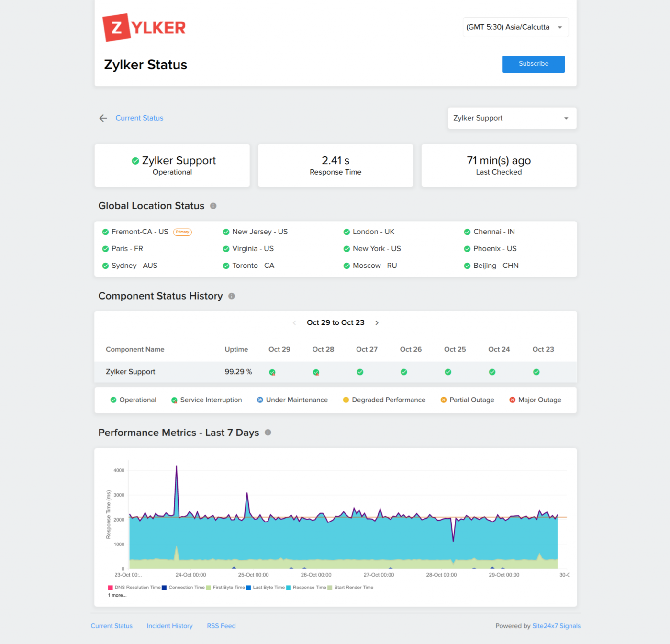Click the Zylker Support row name

pyautogui.click(x=130, y=372)
